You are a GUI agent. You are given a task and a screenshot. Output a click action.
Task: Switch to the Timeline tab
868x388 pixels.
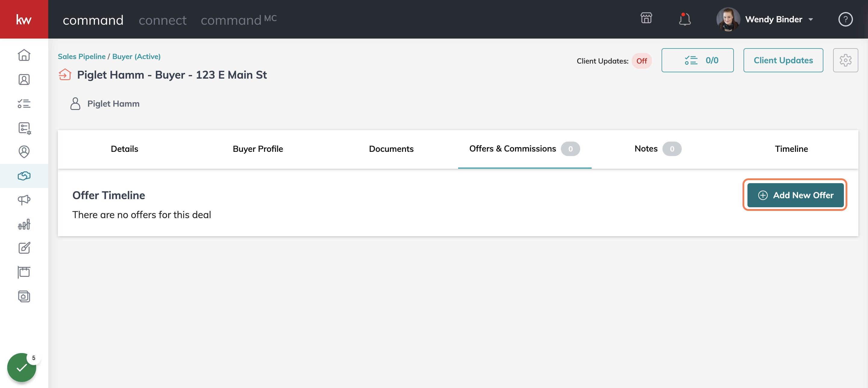click(x=791, y=149)
